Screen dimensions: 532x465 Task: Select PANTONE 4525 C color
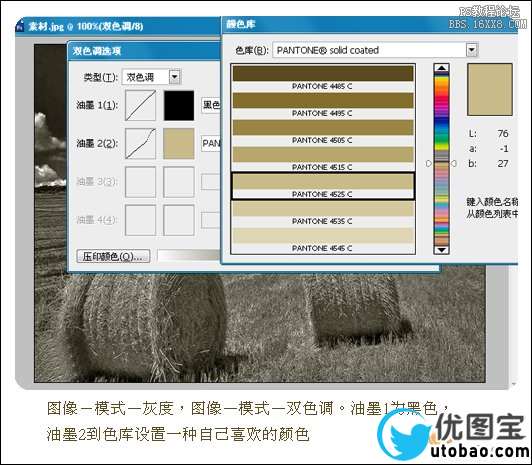coord(323,186)
